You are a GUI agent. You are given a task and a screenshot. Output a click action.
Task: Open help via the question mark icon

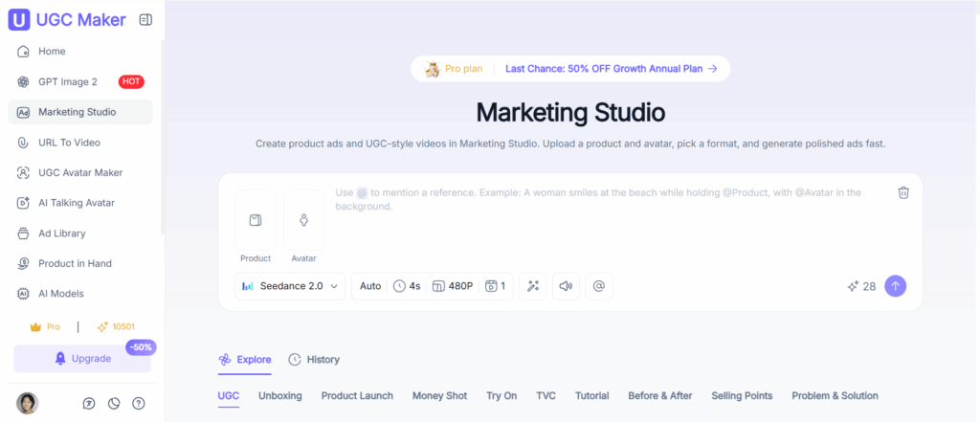[139, 403]
